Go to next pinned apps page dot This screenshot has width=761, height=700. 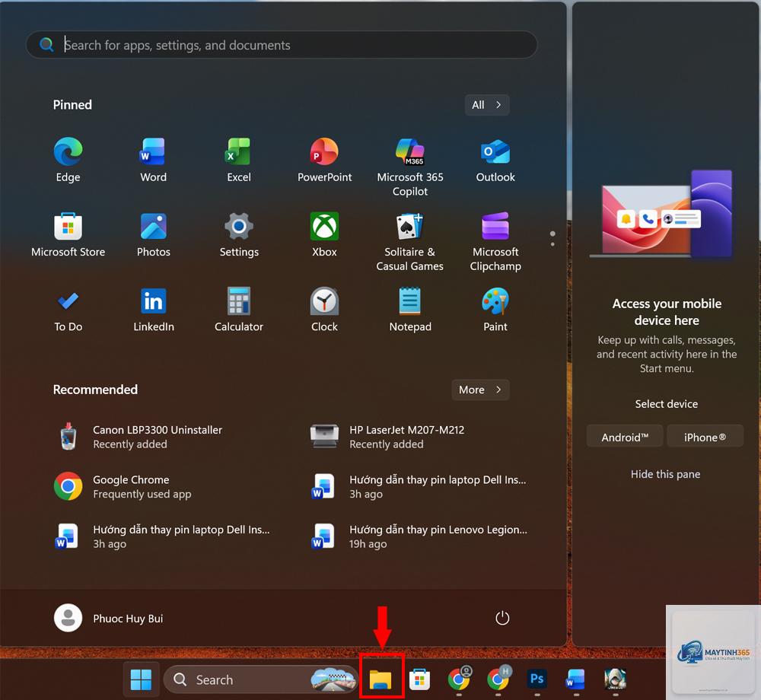[x=552, y=244]
